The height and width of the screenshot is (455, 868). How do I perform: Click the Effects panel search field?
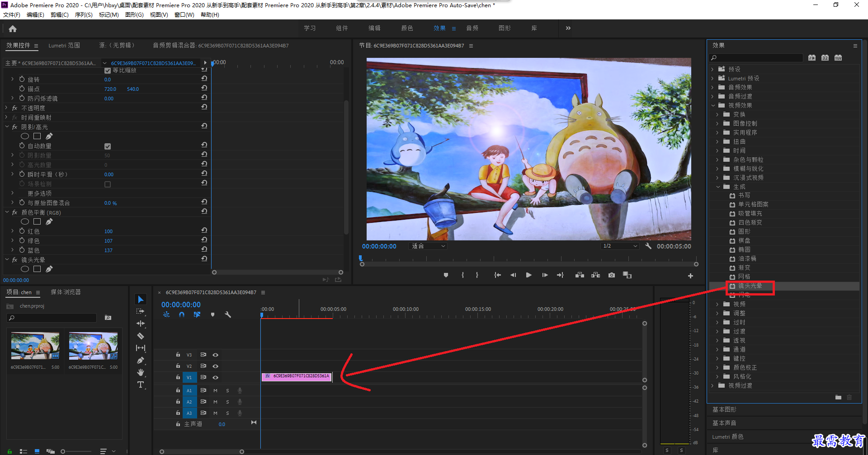[x=756, y=58]
